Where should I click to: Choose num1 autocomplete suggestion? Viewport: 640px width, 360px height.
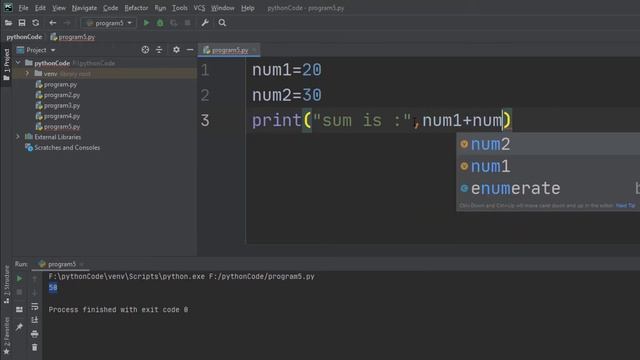(x=548, y=166)
